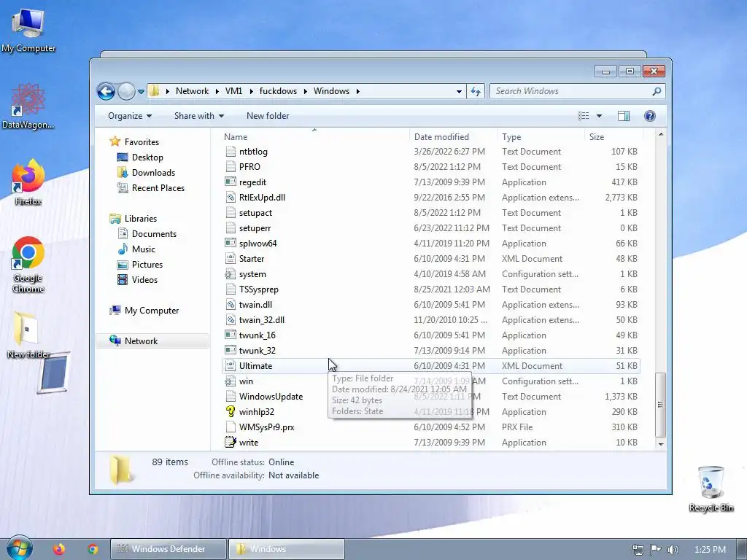Open the recent pages history arrow
This screenshot has height=560, width=747.
[x=141, y=91]
